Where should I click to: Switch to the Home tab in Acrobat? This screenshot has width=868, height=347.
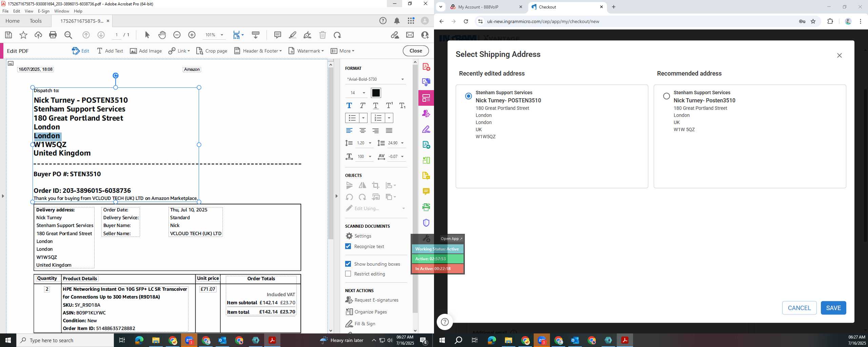[13, 21]
